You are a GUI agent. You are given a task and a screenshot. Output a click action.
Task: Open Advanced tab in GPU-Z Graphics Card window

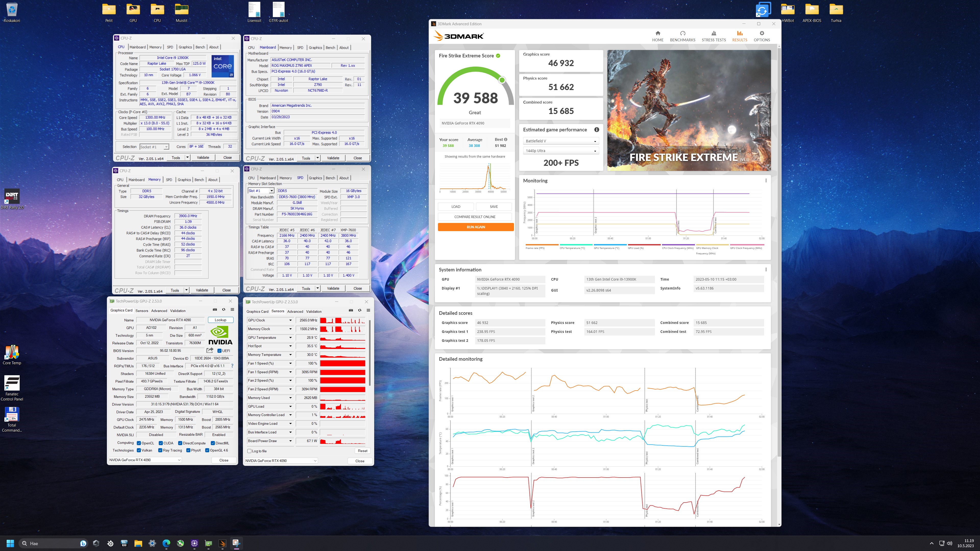pos(159,311)
